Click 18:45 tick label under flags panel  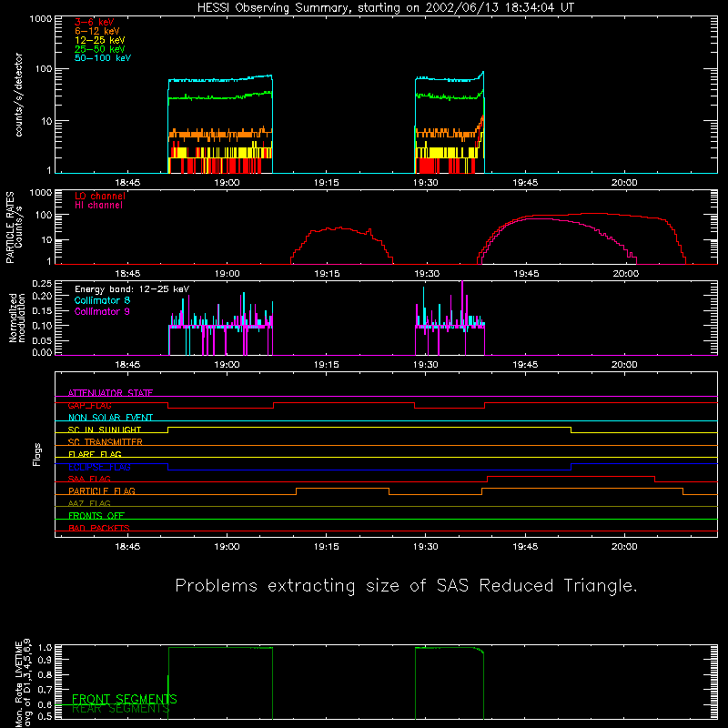tap(127, 547)
